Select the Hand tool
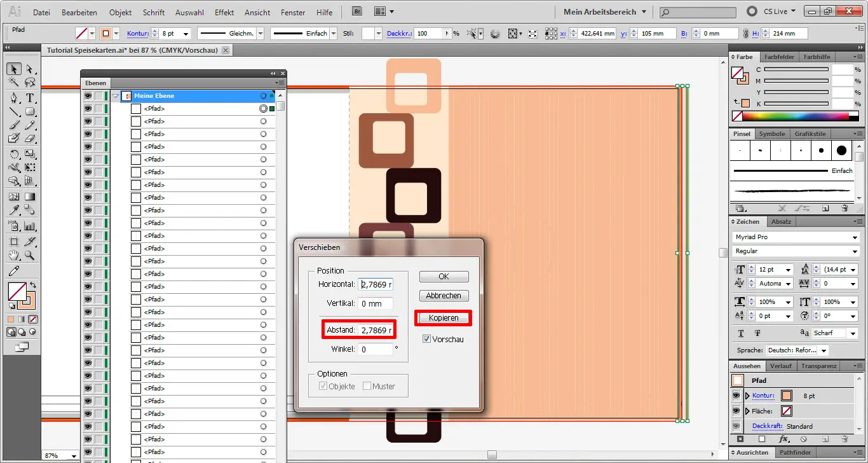 pos(14,256)
